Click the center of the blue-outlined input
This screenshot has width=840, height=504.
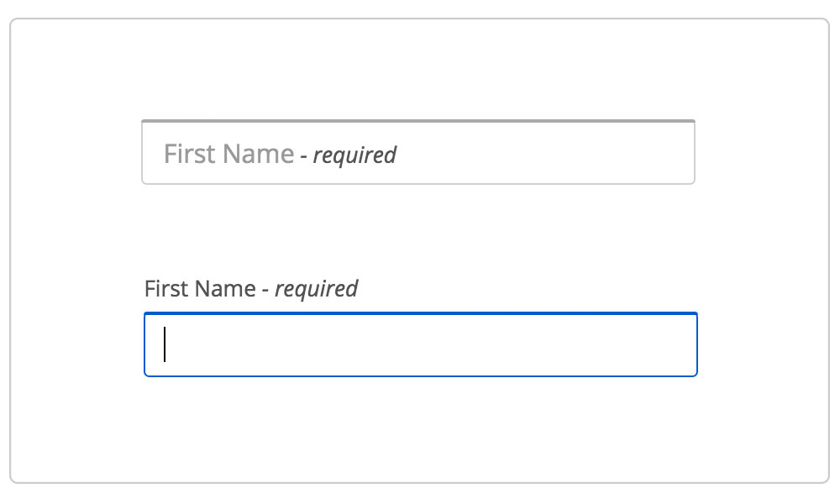click(x=421, y=344)
